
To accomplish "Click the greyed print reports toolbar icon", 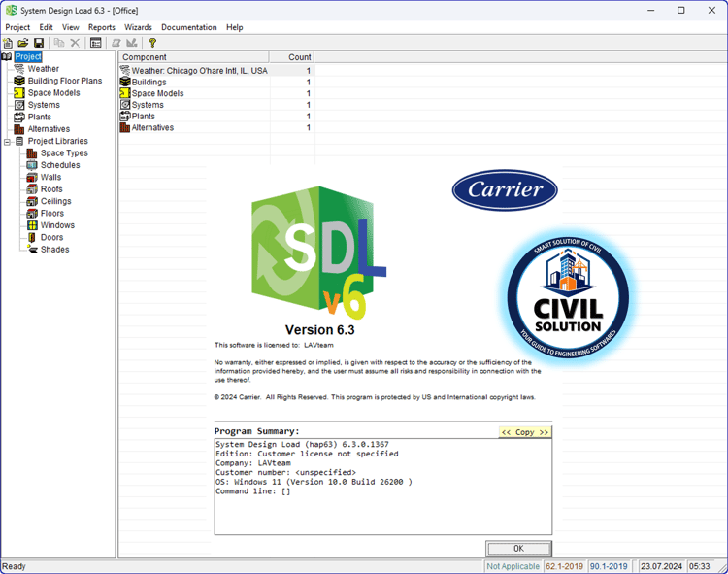I will [x=116, y=43].
